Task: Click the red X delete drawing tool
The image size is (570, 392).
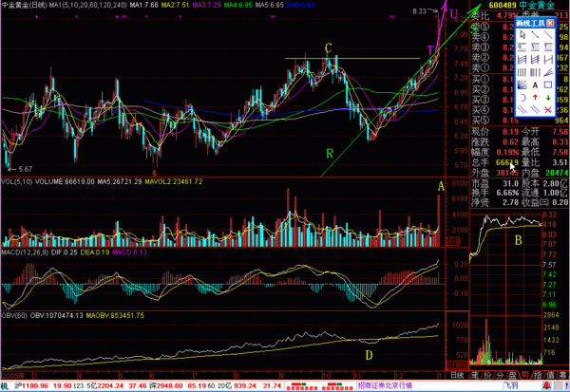Action: pos(547,109)
